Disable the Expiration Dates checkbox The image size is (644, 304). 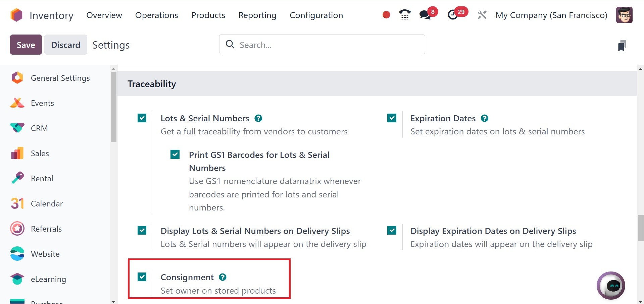(x=392, y=118)
